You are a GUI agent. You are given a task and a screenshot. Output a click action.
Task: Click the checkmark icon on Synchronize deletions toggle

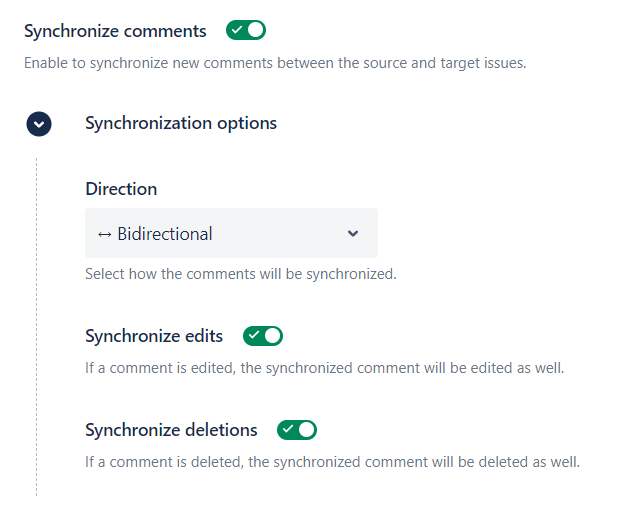point(288,430)
